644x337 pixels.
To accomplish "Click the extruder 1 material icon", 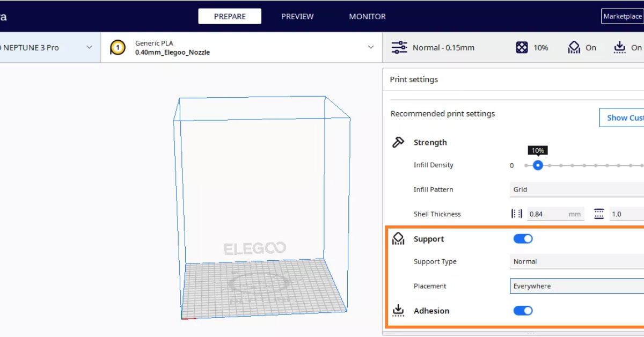I will [118, 48].
